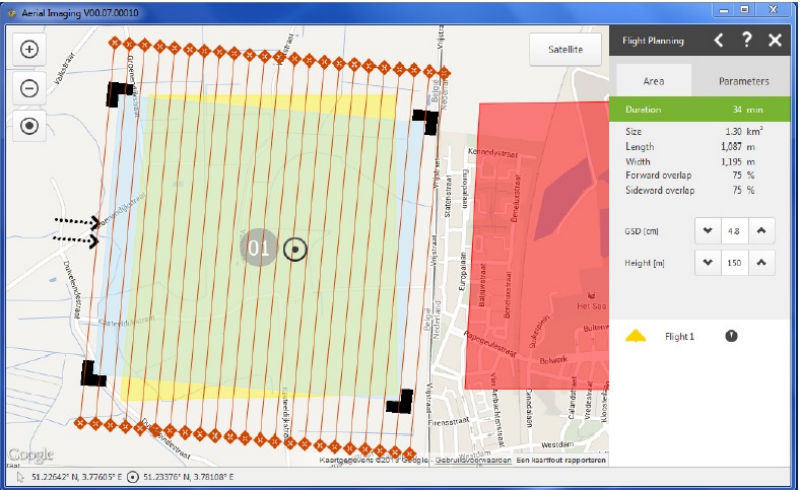Go back with the Flight Planning left chevron

717,40
